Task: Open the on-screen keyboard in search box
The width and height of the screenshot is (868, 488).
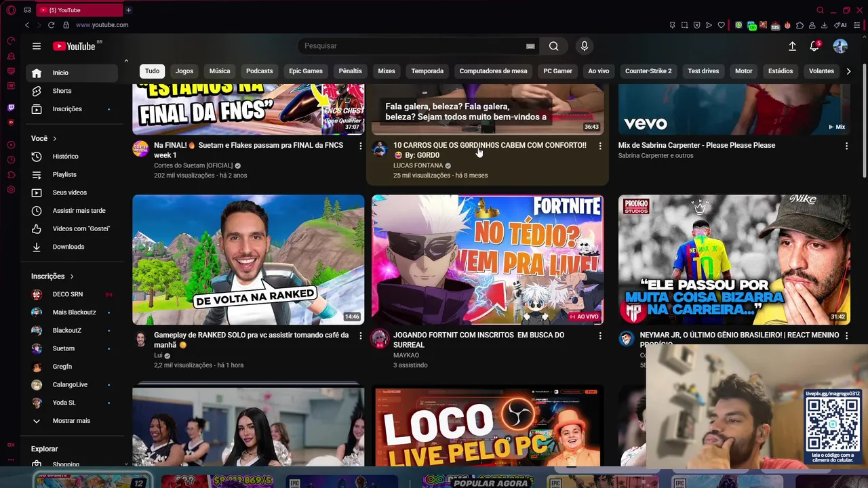Action: click(530, 46)
